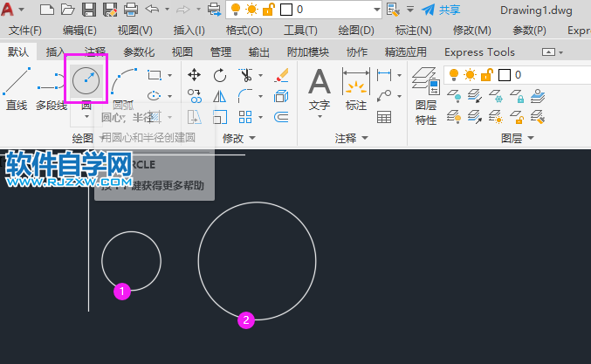Screen dimensions: 591x364
Task: Expand the Trim tool dropdown arrow
Action: pos(260,75)
